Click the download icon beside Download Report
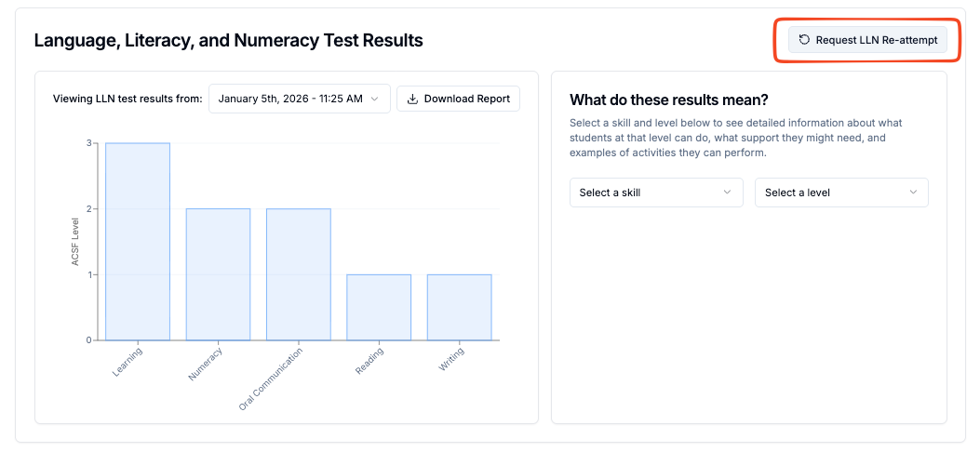This screenshot has height=452, width=980. coord(412,99)
